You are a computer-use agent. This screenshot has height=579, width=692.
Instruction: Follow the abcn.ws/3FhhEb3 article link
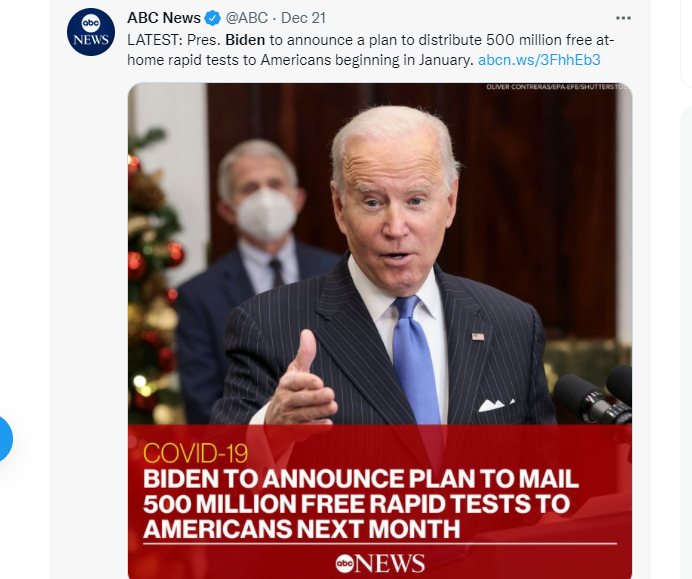pyautogui.click(x=539, y=60)
